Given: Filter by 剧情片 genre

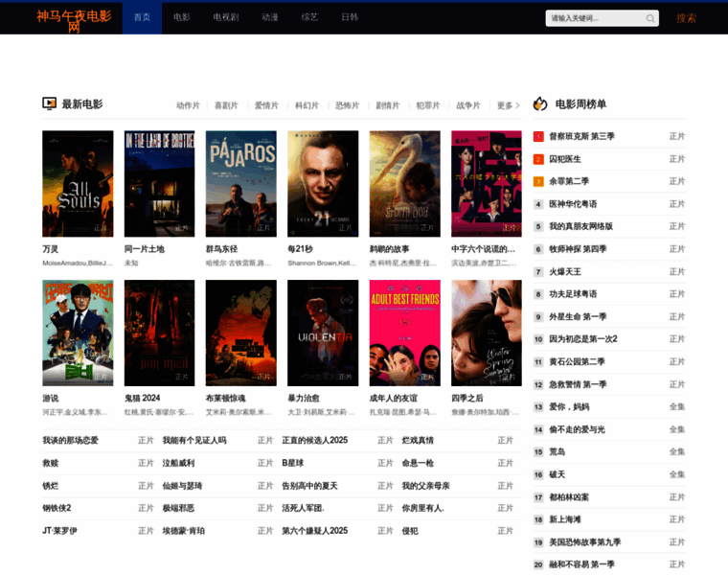Looking at the screenshot, I should point(388,105).
